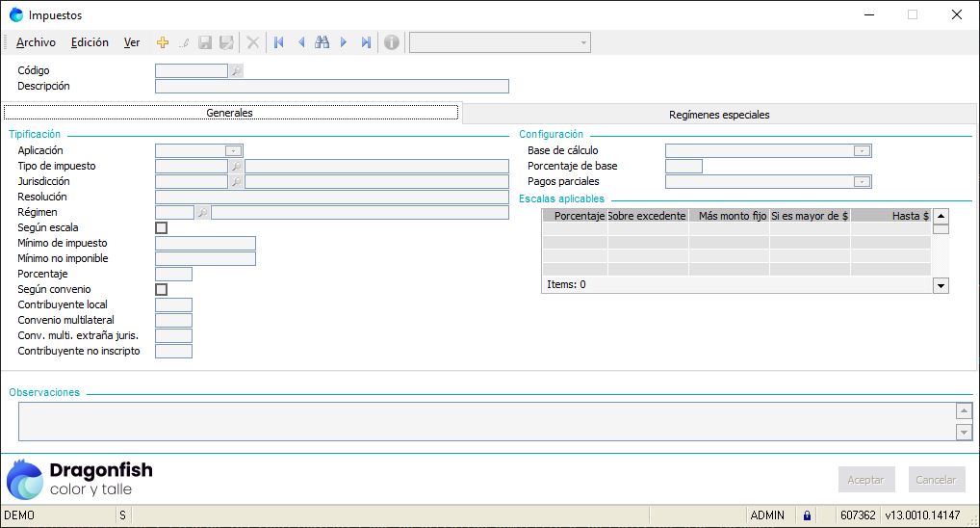Click the Jurisdicción code field

click(192, 181)
